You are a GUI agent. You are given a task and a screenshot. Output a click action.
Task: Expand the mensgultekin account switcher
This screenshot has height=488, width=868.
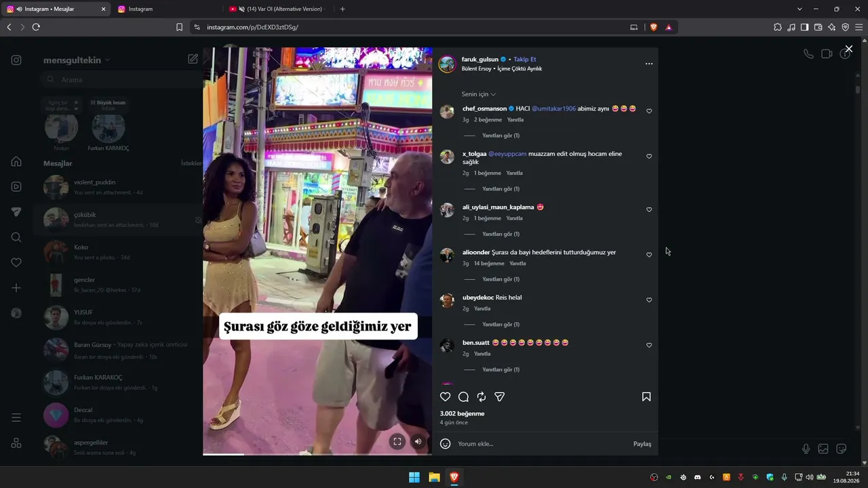77,60
